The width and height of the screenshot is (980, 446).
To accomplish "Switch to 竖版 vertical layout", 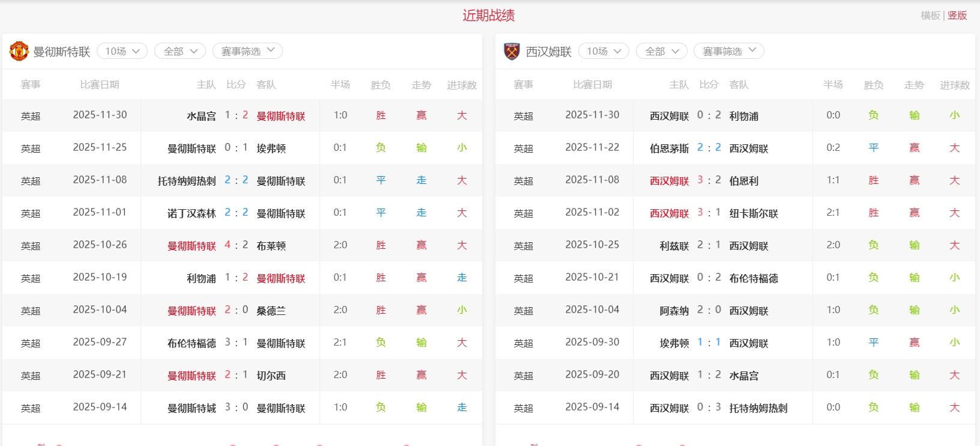I will tap(957, 16).
